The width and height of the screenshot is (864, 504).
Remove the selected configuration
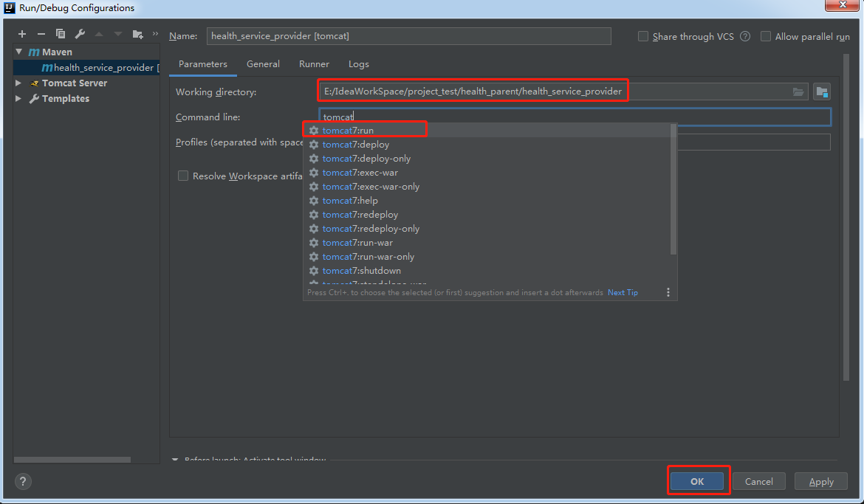(41, 33)
